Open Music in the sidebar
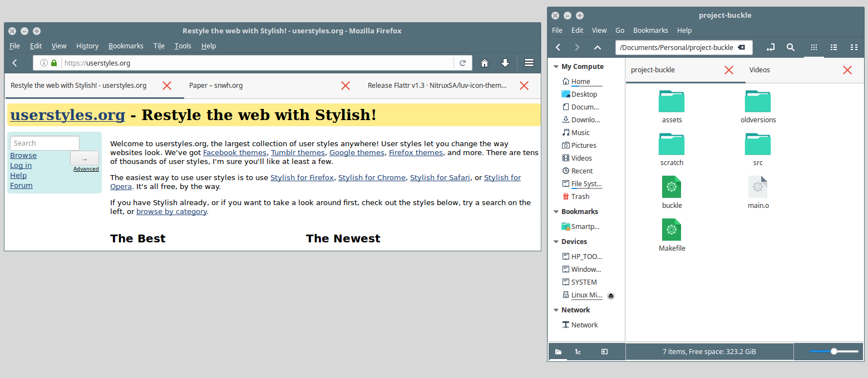The width and height of the screenshot is (868, 378). [576, 132]
